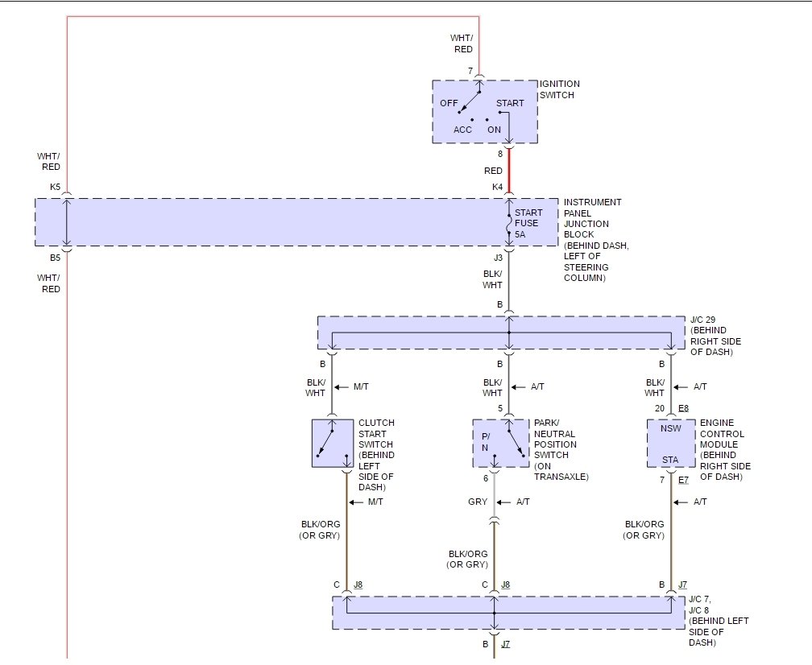
Task: Click the J/C 7, J/C 8 label
Action: tap(719, 621)
